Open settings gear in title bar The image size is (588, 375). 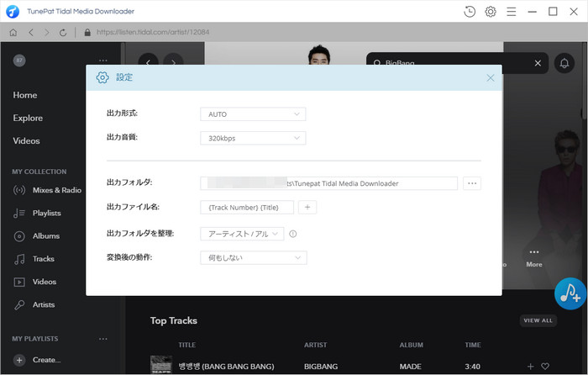(490, 12)
